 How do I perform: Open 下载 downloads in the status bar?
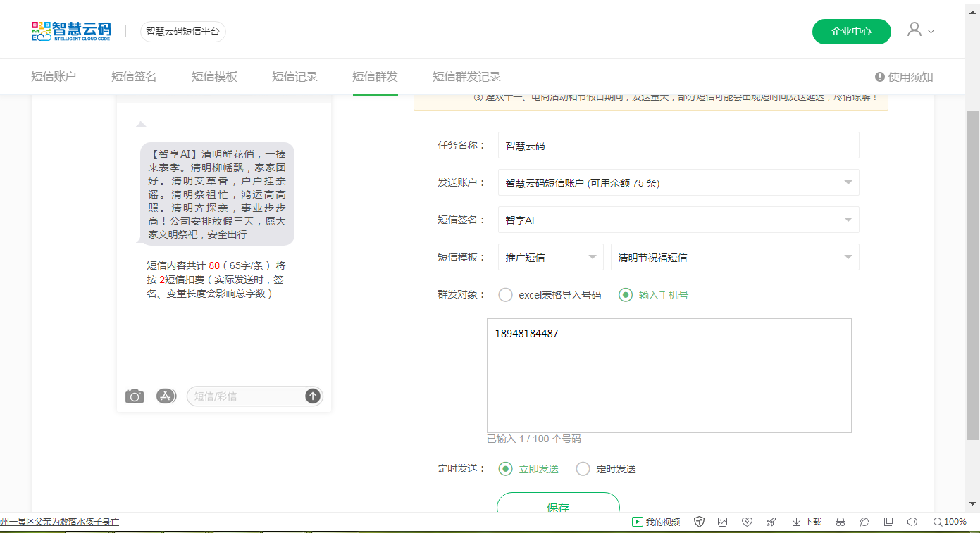(807, 522)
